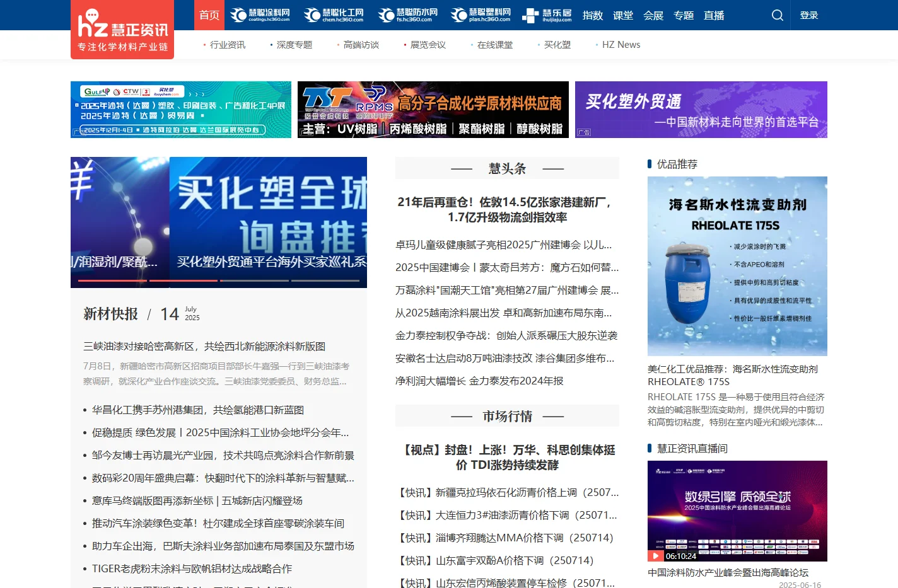Open 中国涂料防水产业峰会暨出海高峰论坛 link

point(728,572)
